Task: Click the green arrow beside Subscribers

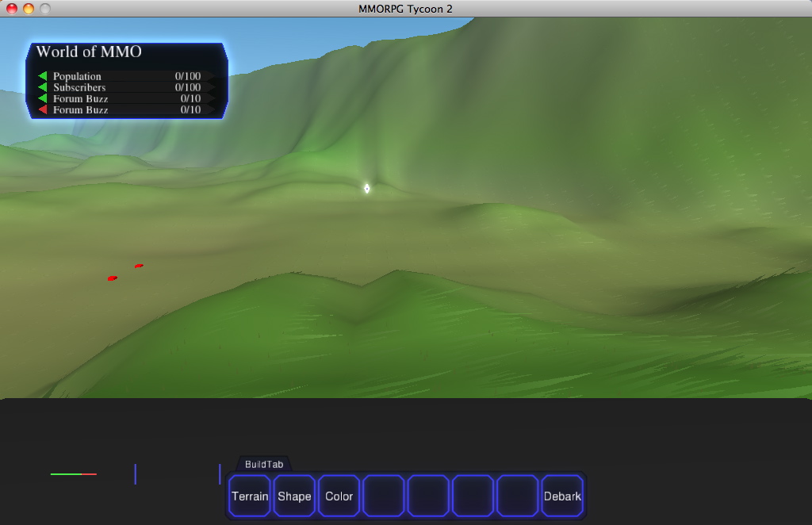Action: (x=43, y=87)
